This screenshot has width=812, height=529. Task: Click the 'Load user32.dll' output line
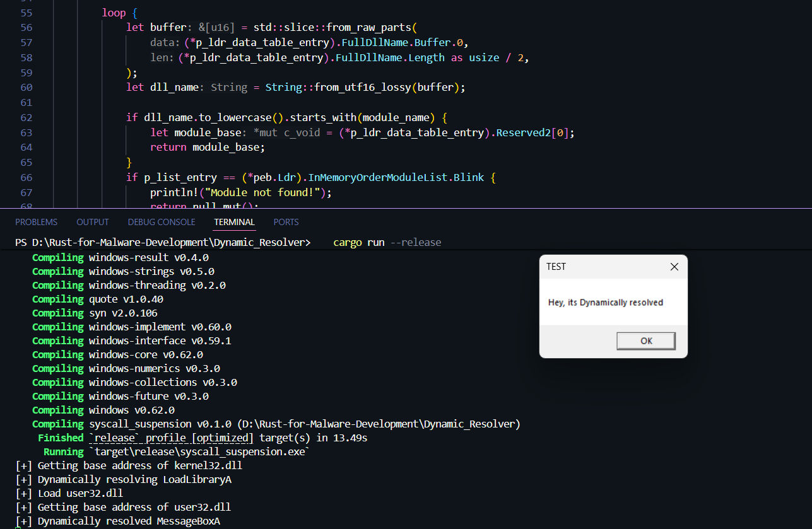pyautogui.click(x=69, y=493)
